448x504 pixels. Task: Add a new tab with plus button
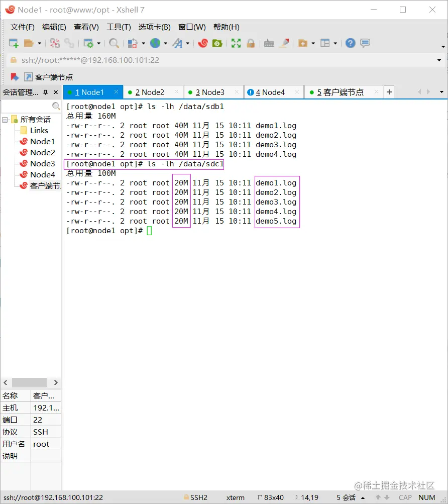(389, 92)
